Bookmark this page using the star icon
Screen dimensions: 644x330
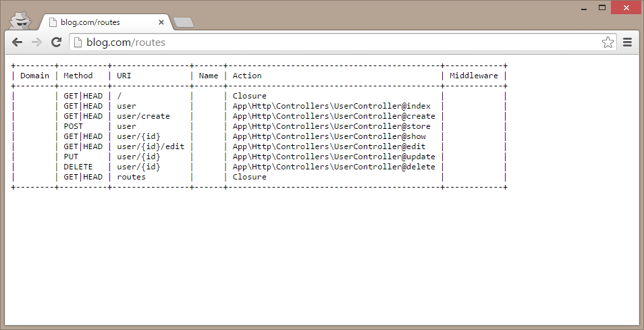[x=608, y=43]
